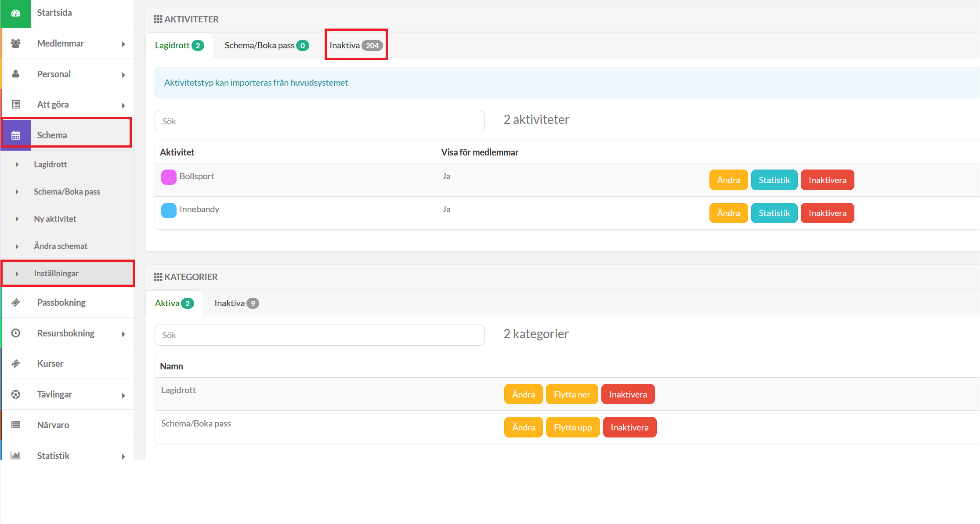Viewport: 980px width, 524px height.
Task: Open the Ny aktivitet submenu item
Action: (55, 219)
